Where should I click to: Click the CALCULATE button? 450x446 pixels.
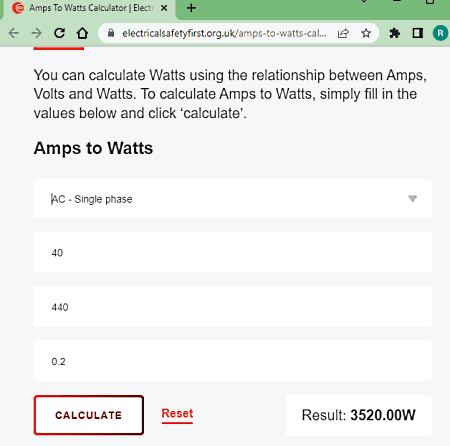[89, 415]
